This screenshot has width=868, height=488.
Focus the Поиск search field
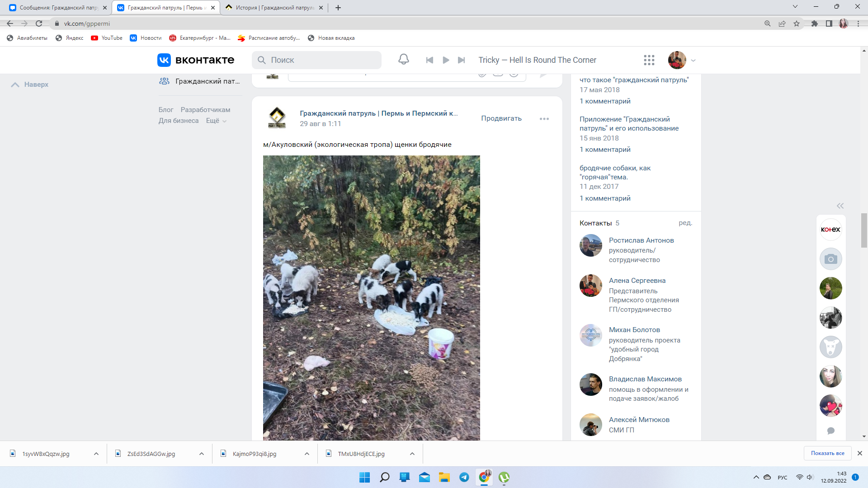(316, 60)
